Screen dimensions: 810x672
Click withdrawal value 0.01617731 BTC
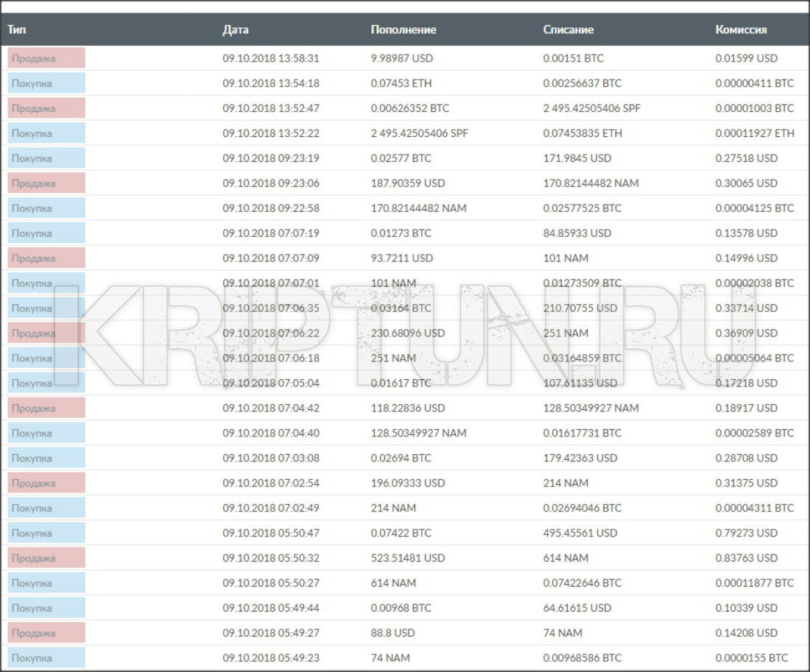pyautogui.click(x=582, y=433)
